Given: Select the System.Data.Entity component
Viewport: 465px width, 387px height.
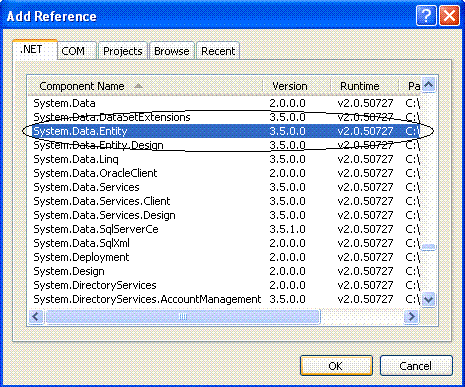Looking at the screenshot, I should click(224, 131).
